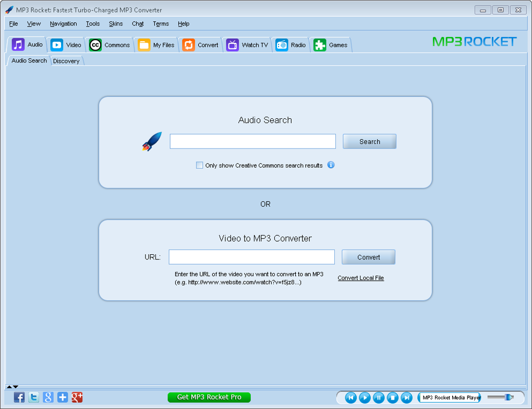Open the Audio tab music note icon
This screenshot has width=532, height=409.
point(18,44)
